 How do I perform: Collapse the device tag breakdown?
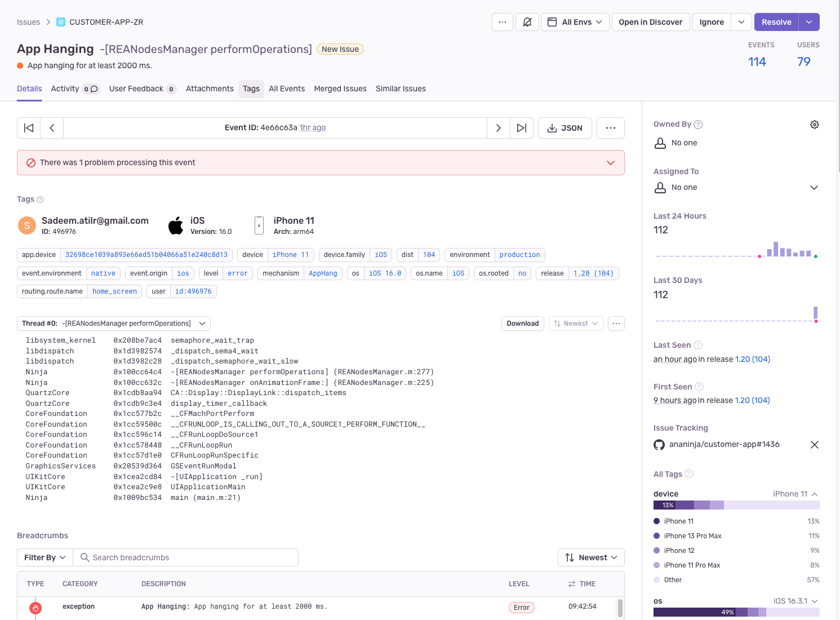[x=815, y=494]
